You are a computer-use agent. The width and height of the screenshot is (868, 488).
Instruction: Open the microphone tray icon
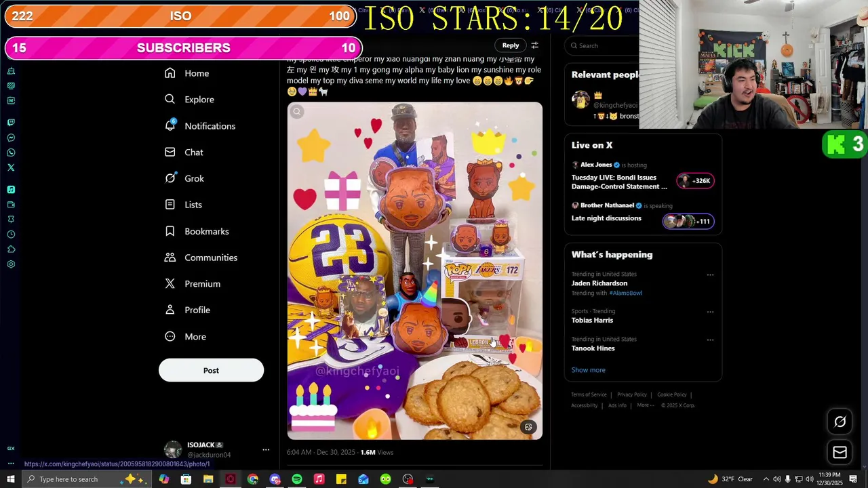point(788,479)
